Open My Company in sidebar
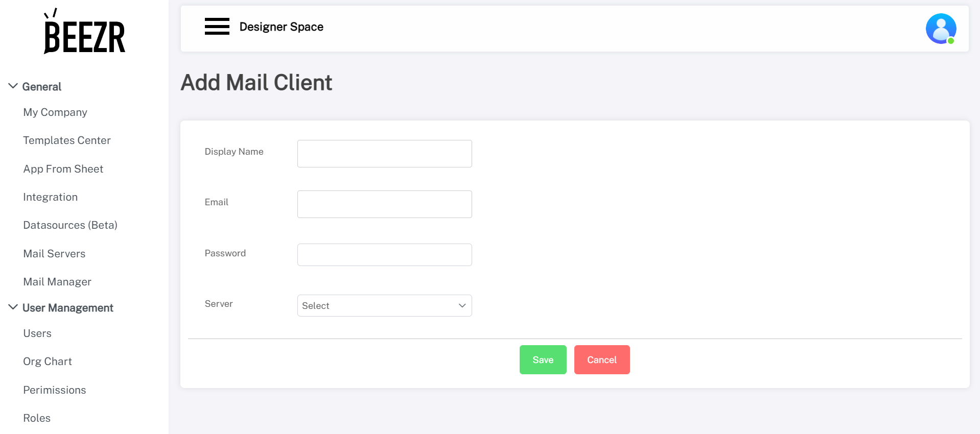Image resolution: width=980 pixels, height=434 pixels. pyautogui.click(x=55, y=112)
